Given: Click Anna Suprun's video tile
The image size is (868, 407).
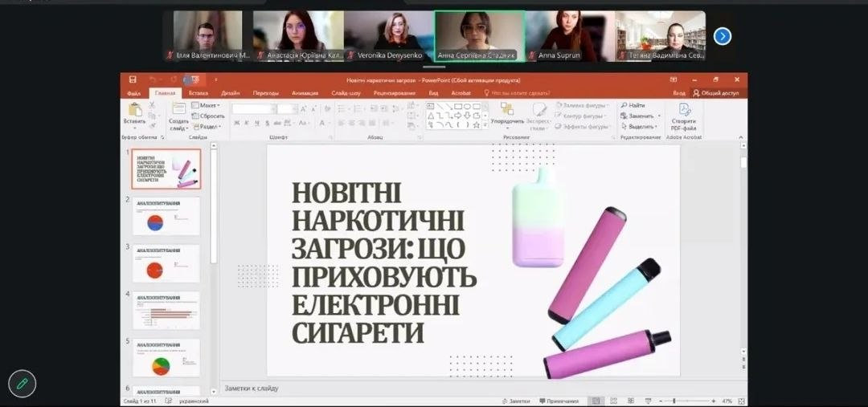Looking at the screenshot, I should [x=570, y=36].
